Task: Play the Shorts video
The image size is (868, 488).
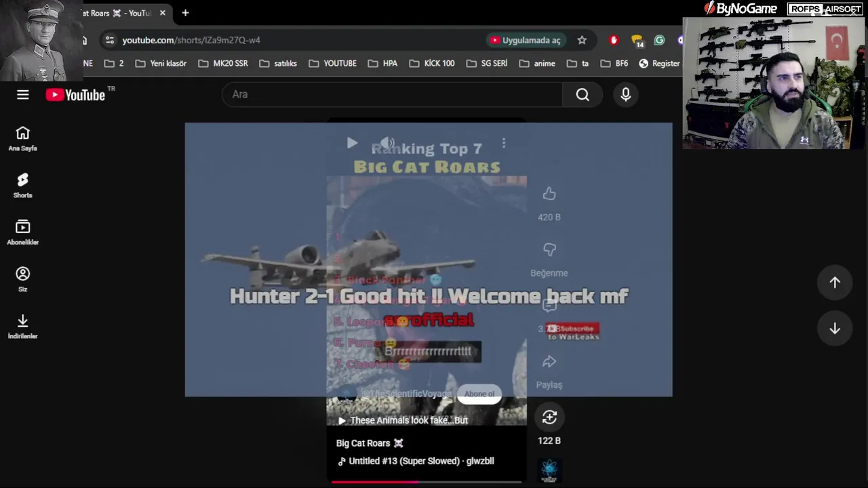Action: 352,143
